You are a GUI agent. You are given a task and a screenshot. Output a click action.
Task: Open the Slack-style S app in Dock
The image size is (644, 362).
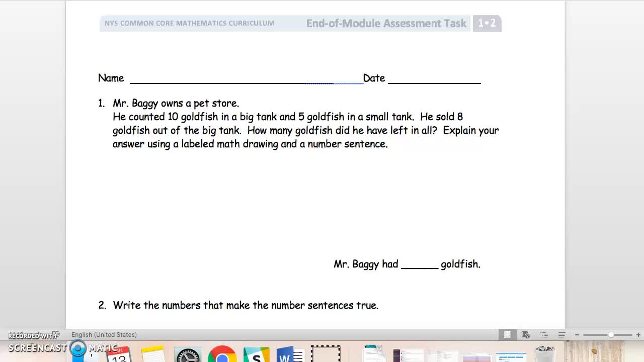(256, 354)
